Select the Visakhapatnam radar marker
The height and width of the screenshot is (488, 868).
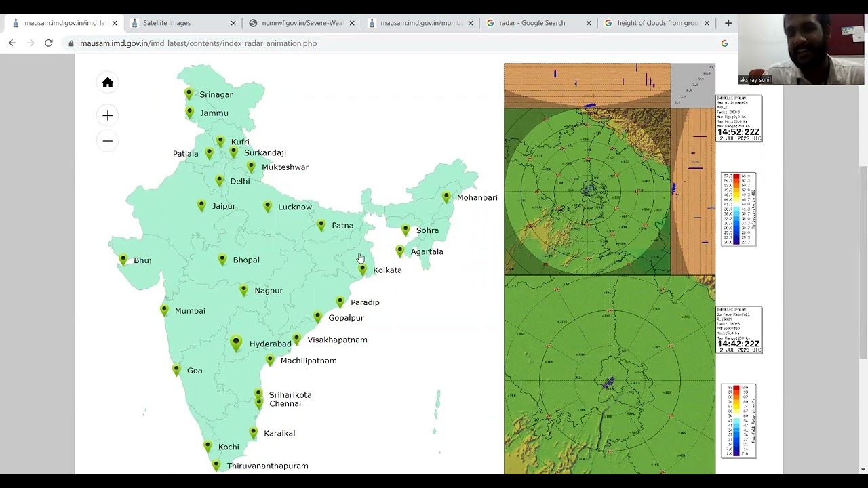tap(296, 339)
